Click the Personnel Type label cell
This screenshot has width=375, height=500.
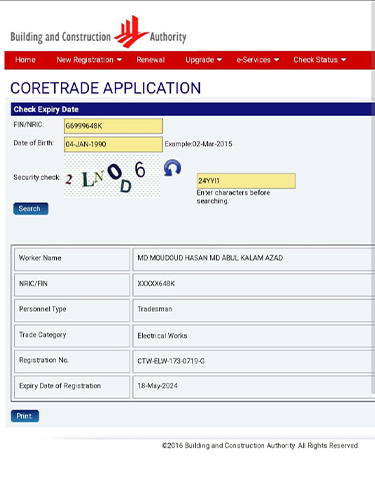72,310
